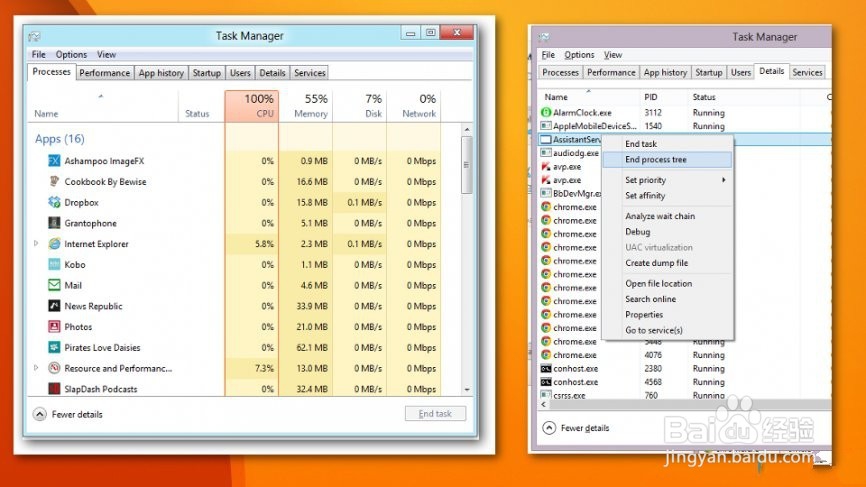Select the Internet Explorer icon
This screenshot has width=866, height=487.
[x=54, y=244]
